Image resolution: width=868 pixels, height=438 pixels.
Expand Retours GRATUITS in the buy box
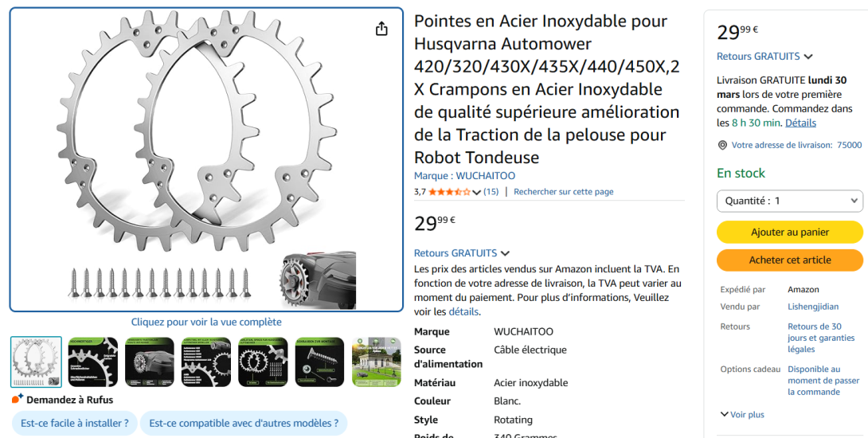764,57
